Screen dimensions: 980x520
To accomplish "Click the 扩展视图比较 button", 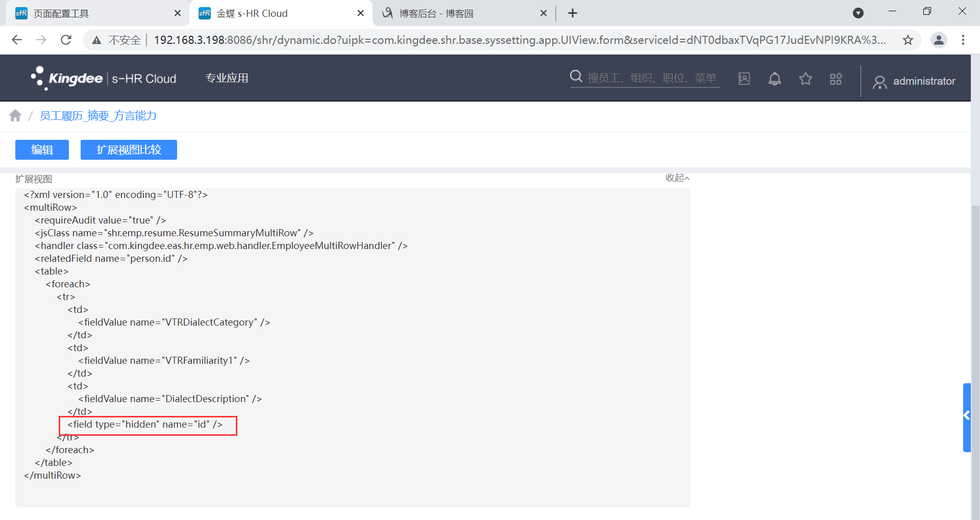I will [129, 150].
